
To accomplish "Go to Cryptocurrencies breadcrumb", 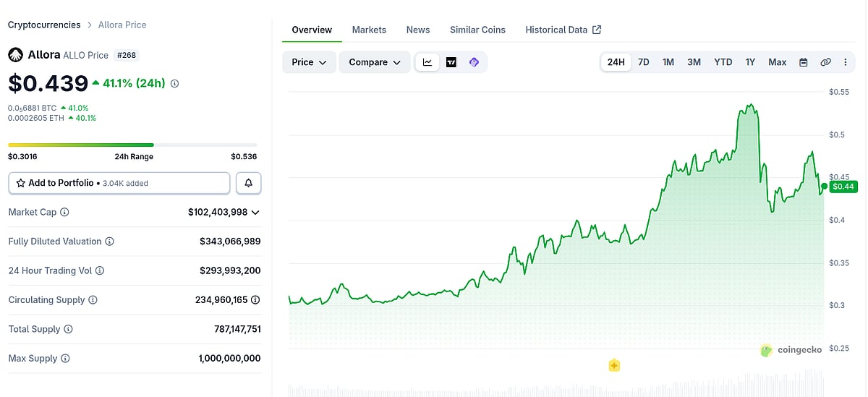I will (44, 25).
